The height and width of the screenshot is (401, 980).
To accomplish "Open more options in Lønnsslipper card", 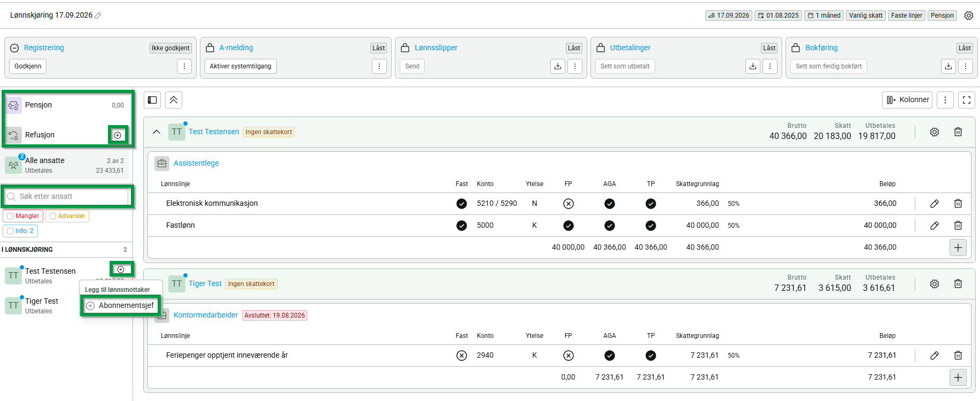I will click(x=575, y=66).
